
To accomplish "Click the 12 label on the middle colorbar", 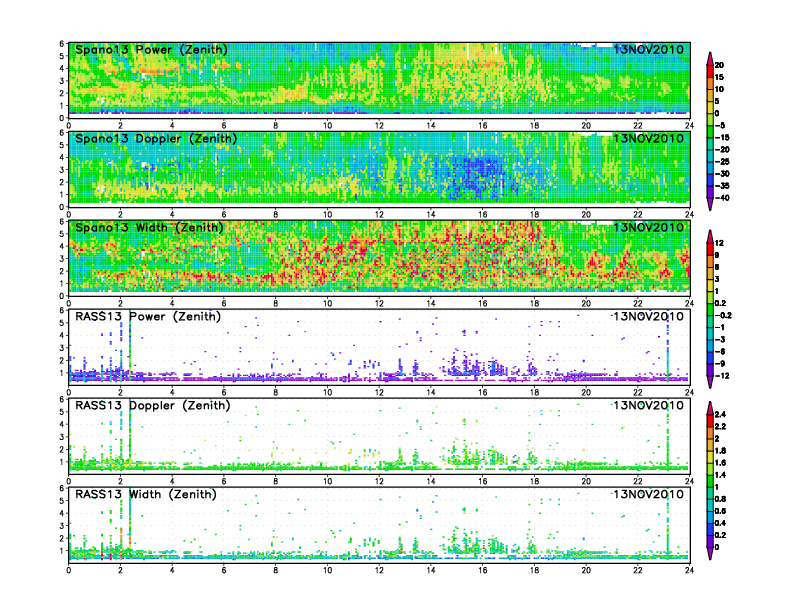I will point(719,243).
